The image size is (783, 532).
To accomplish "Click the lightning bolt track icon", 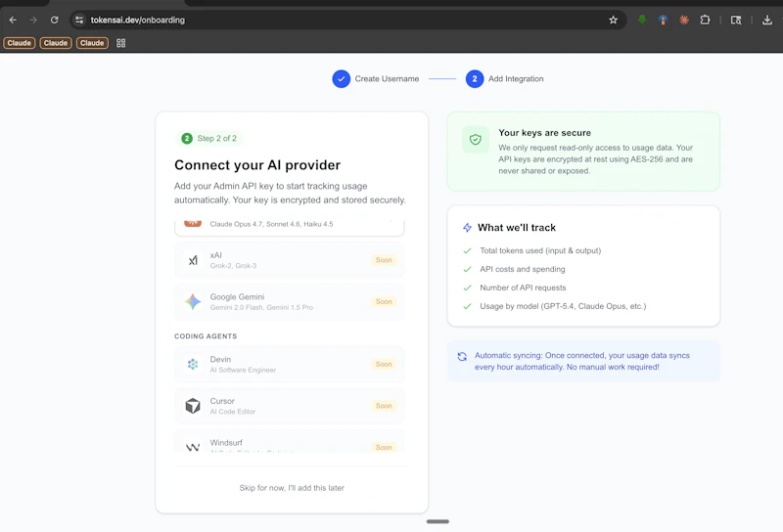I will pos(467,228).
